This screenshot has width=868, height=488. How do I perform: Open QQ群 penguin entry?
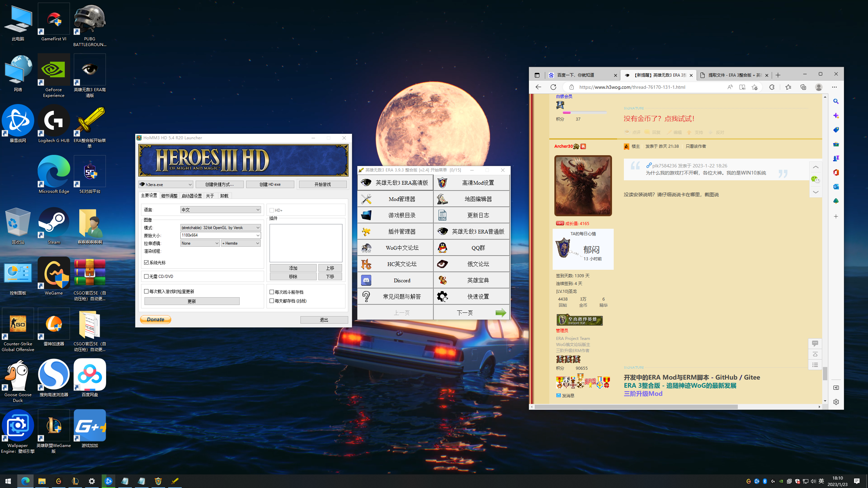[x=471, y=248]
